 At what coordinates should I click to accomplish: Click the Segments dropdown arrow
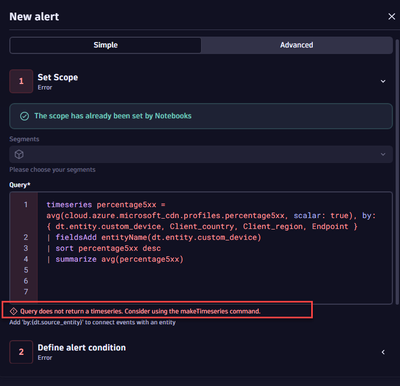[x=383, y=154]
